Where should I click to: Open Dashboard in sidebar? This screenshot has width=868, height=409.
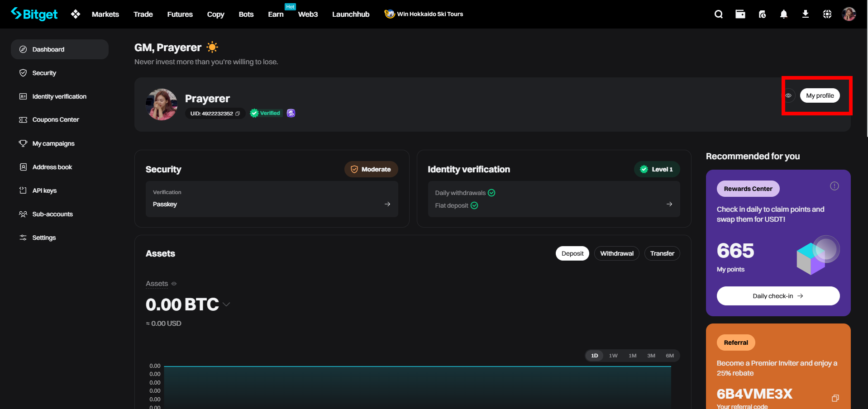point(60,49)
